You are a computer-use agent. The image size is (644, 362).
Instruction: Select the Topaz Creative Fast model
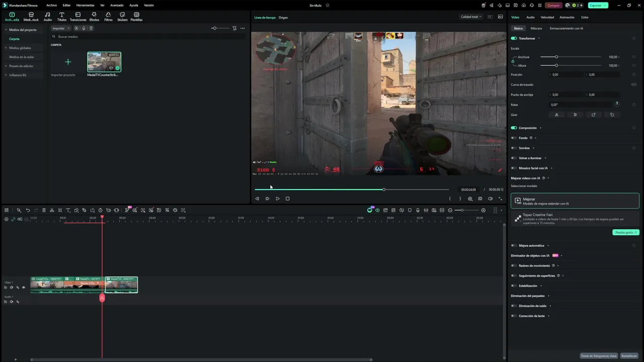pyautogui.click(x=575, y=219)
